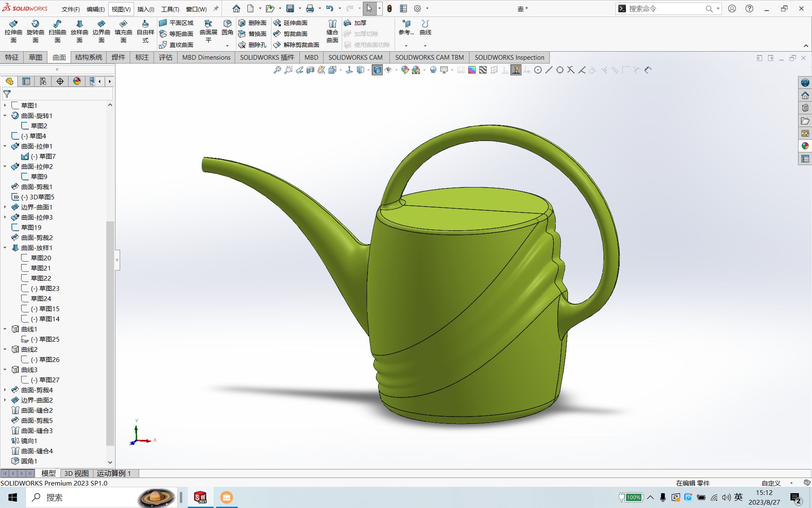Select the 边界曲面 (Boundary Surface) tool
Image resolution: width=812 pixels, height=508 pixels.
pos(101,31)
